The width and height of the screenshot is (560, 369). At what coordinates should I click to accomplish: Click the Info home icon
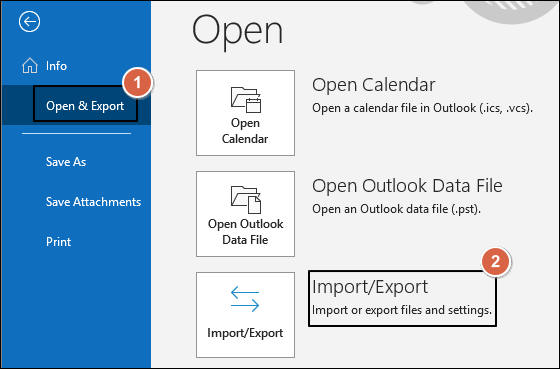coord(30,66)
